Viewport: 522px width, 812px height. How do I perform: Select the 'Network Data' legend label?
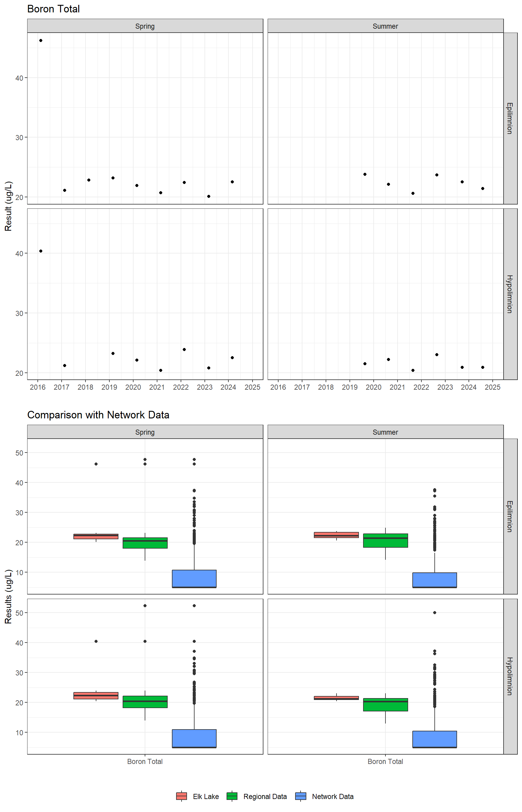click(333, 796)
